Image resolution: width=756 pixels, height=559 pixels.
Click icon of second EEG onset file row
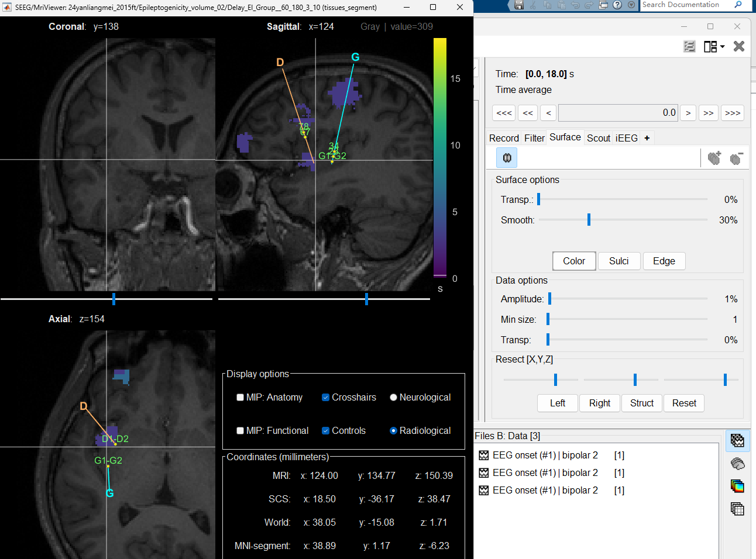tap(484, 473)
